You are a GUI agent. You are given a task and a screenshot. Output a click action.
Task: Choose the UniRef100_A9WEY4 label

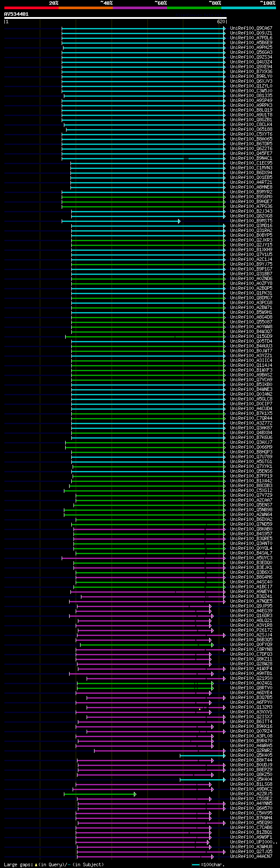click(x=251, y=592)
